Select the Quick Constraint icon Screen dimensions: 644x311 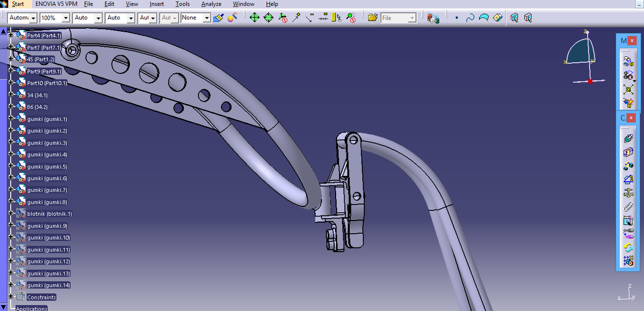628,220
